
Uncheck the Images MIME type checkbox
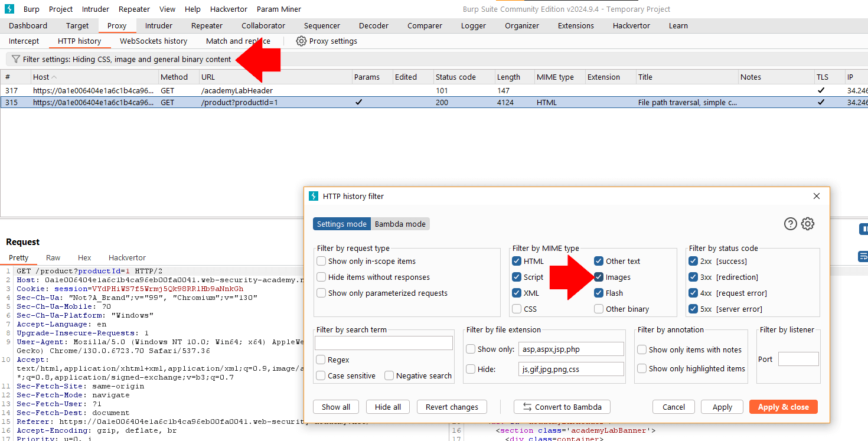(599, 277)
